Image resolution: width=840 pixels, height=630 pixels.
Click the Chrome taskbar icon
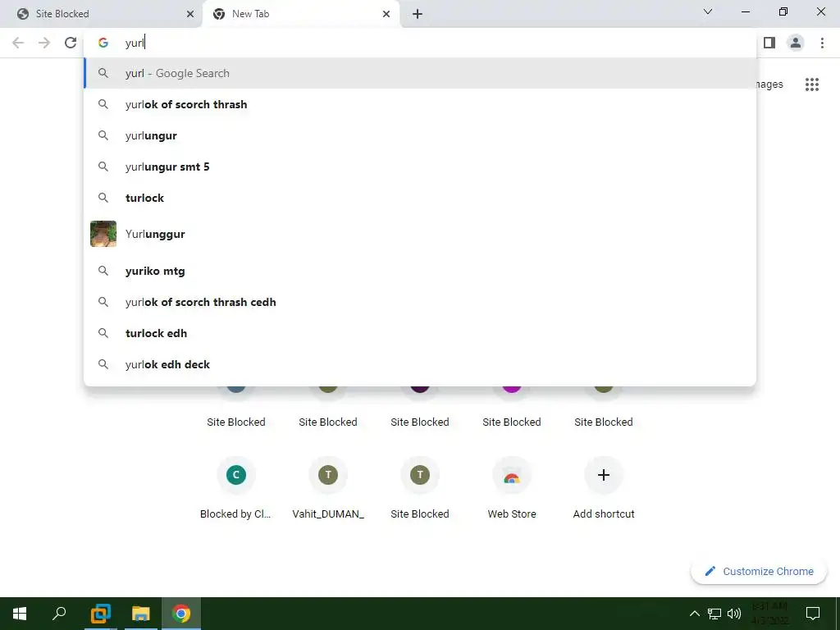coord(181,614)
